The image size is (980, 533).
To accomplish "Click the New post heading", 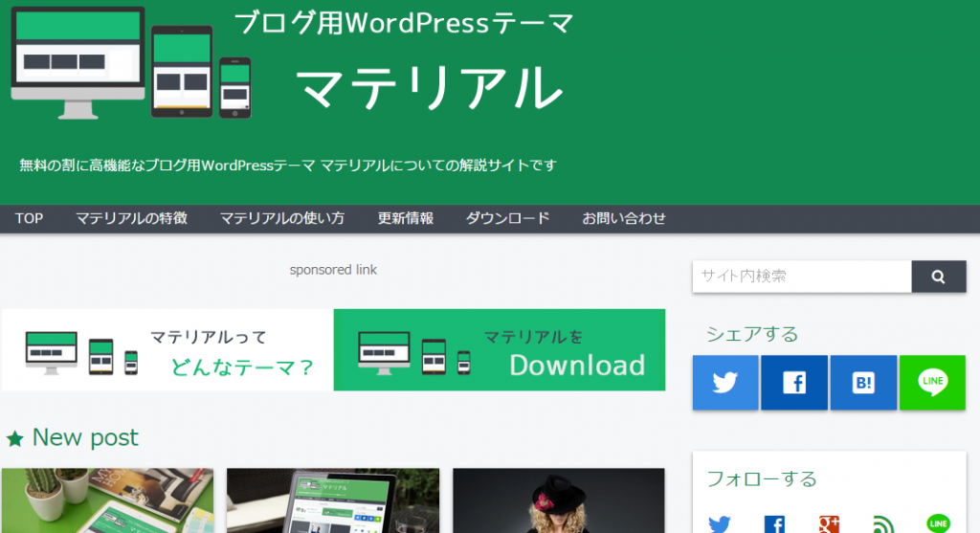I will tap(85, 438).
